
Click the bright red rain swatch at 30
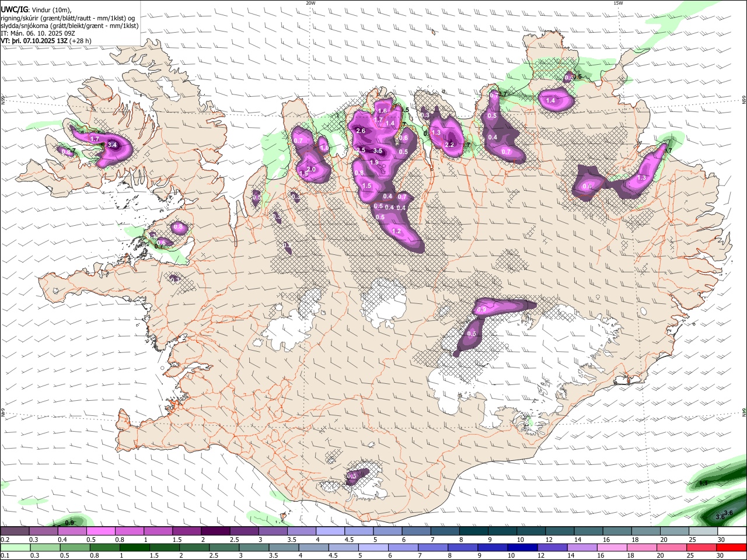[x=732, y=547]
